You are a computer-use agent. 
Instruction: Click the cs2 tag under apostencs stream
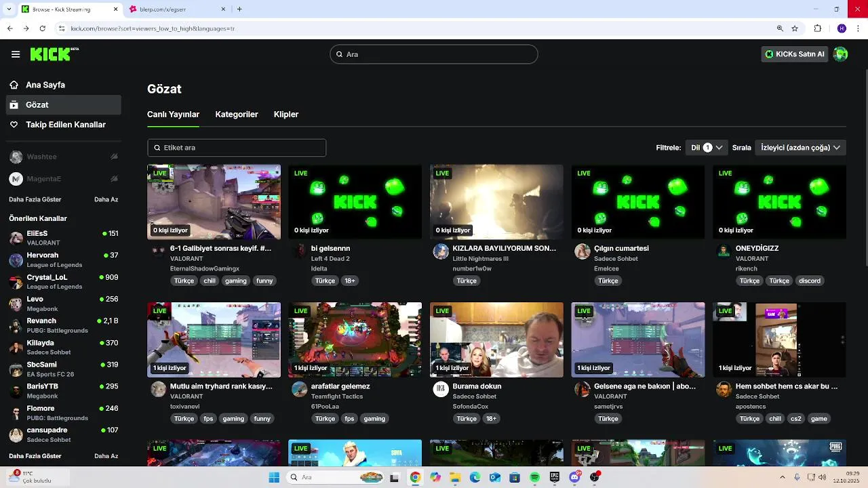tap(796, 419)
